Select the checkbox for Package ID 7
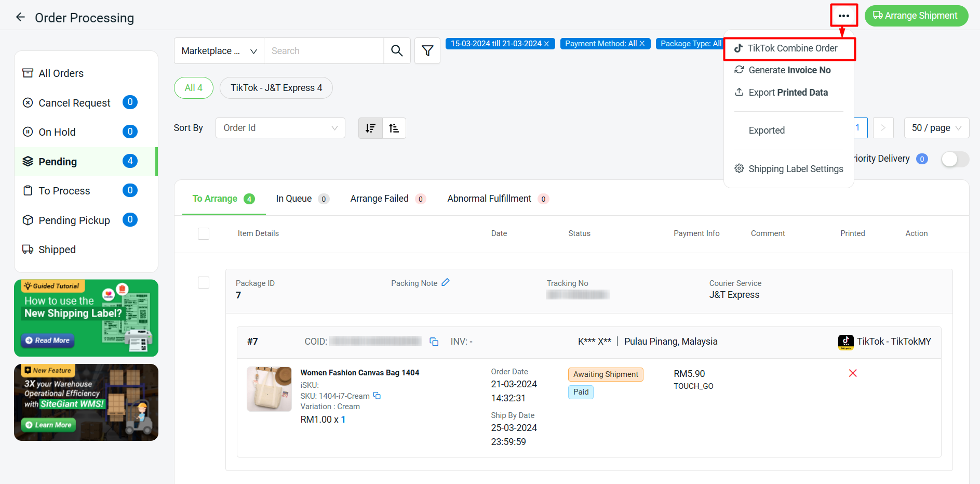 click(204, 283)
